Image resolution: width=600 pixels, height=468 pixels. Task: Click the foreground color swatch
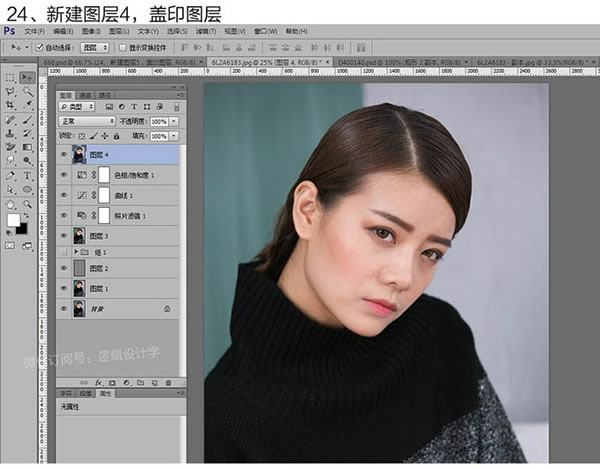click(13, 220)
